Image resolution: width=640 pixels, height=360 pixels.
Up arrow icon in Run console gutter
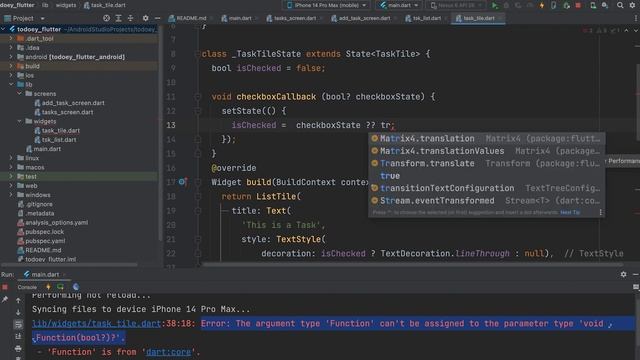[x=18, y=300]
